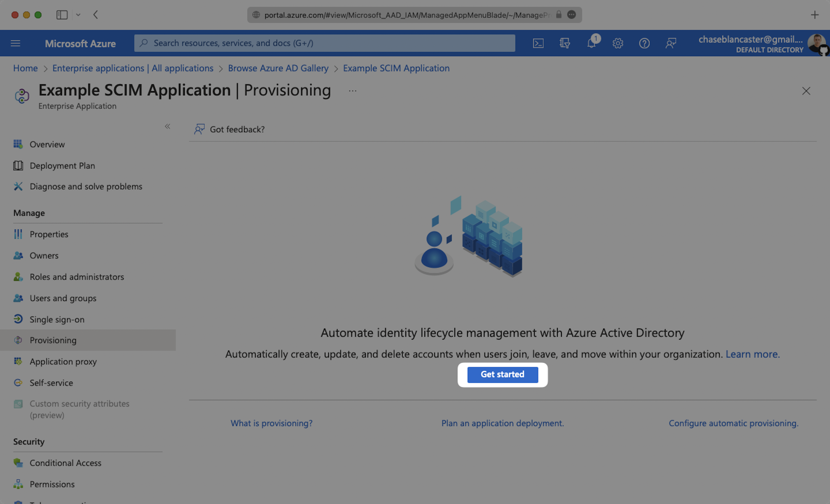
Task: Select Application proxy in the sidebar
Action: coord(63,361)
